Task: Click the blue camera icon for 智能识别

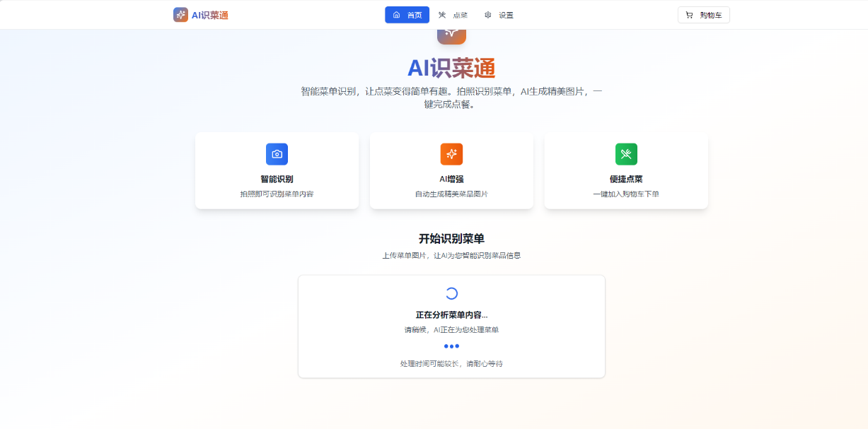Action: click(x=277, y=154)
